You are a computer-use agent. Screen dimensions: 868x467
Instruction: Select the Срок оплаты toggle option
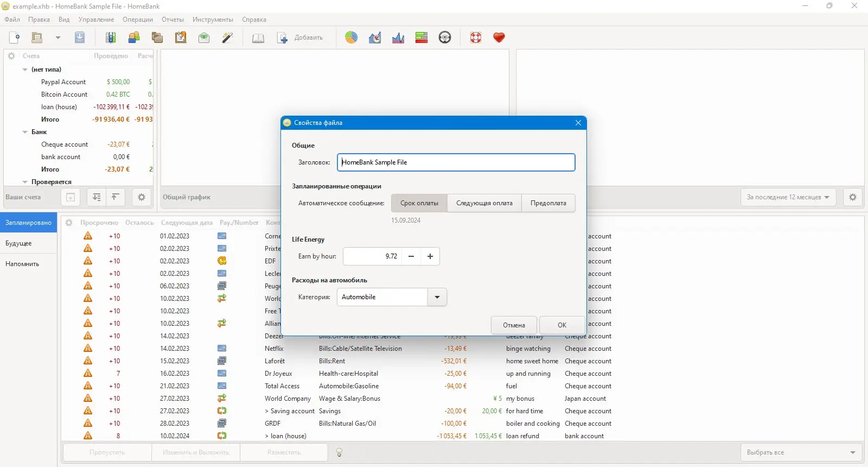419,203
